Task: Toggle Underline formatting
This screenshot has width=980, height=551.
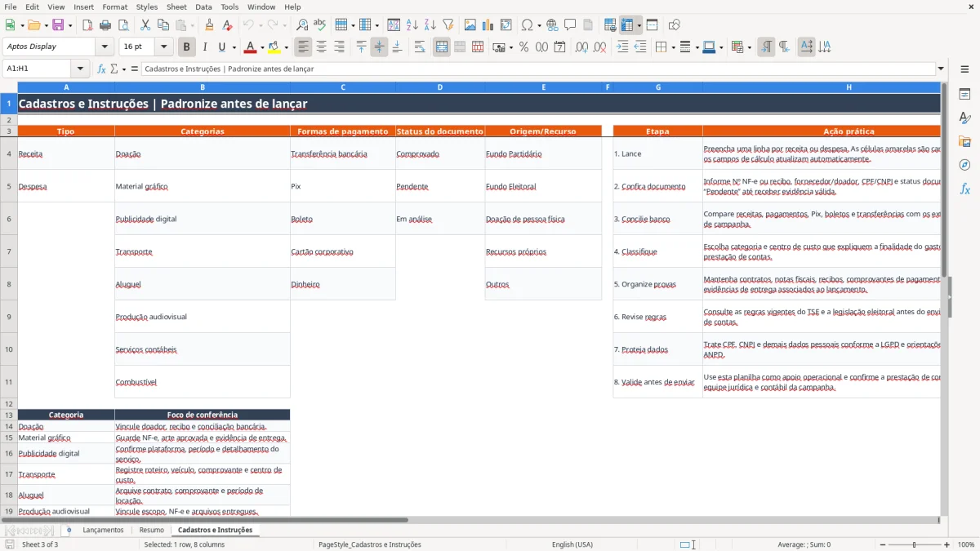Action: click(221, 47)
